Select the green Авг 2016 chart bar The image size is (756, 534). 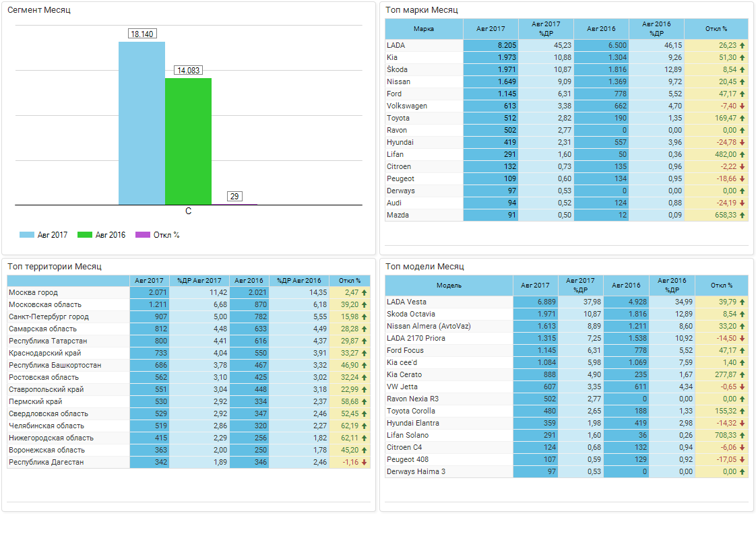188,141
